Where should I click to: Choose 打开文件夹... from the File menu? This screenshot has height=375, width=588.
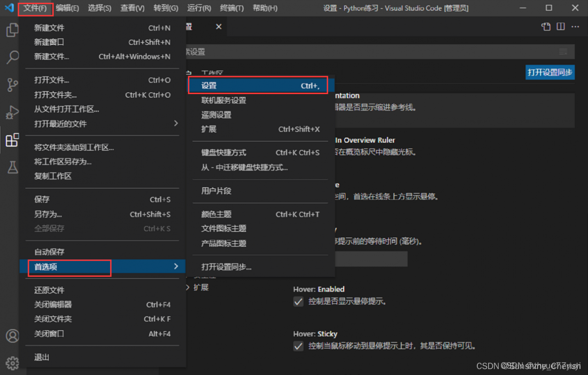102,95
